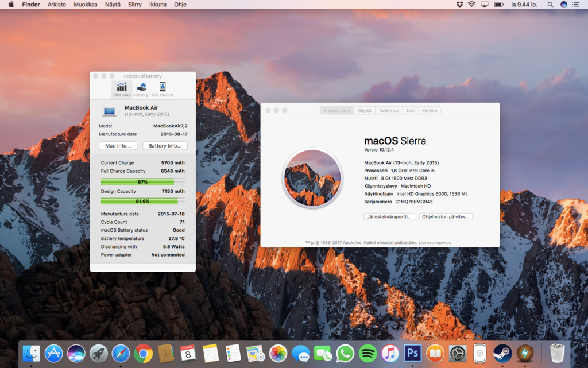This screenshot has height=368, width=588.
Task: Click the menu bar clock 'la 9.44 ip.'
Action: 524,5
